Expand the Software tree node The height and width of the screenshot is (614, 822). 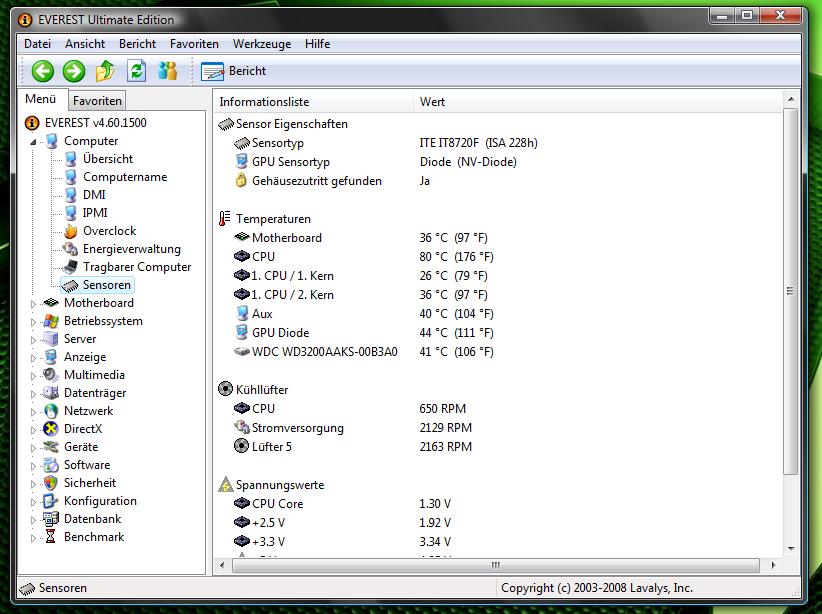click(33, 466)
